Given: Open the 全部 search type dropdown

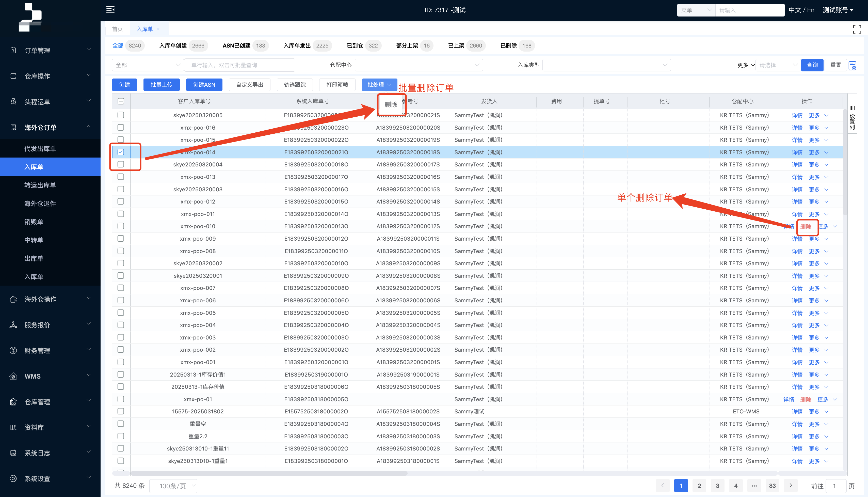Looking at the screenshot, I should point(148,65).
